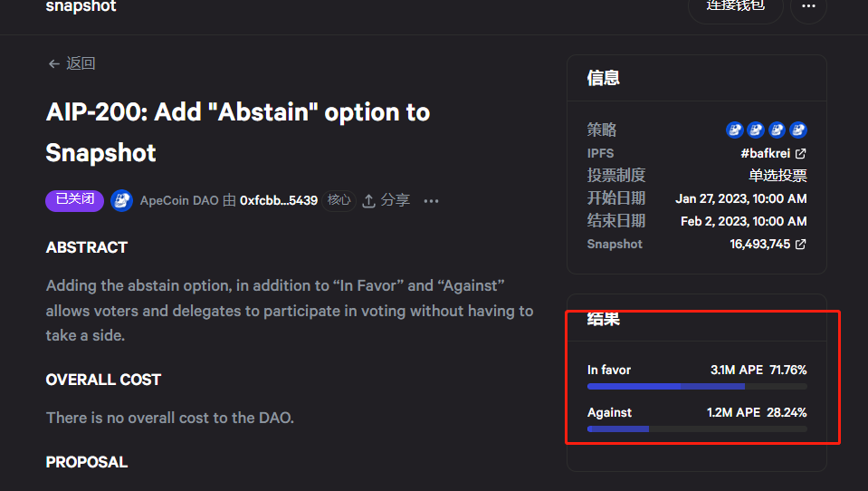Click the In favor result progress bar
868x491 pixels.
(696, 386)
